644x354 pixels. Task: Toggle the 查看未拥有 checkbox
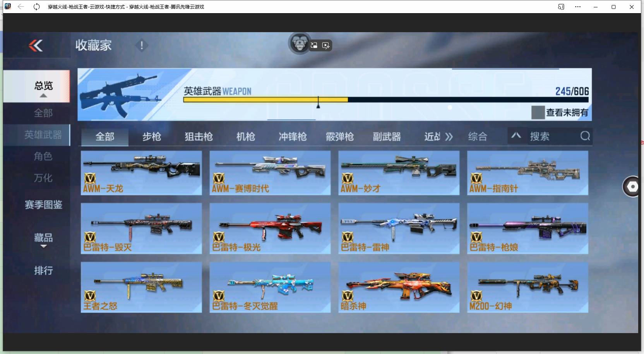click(x=538, y=112)
